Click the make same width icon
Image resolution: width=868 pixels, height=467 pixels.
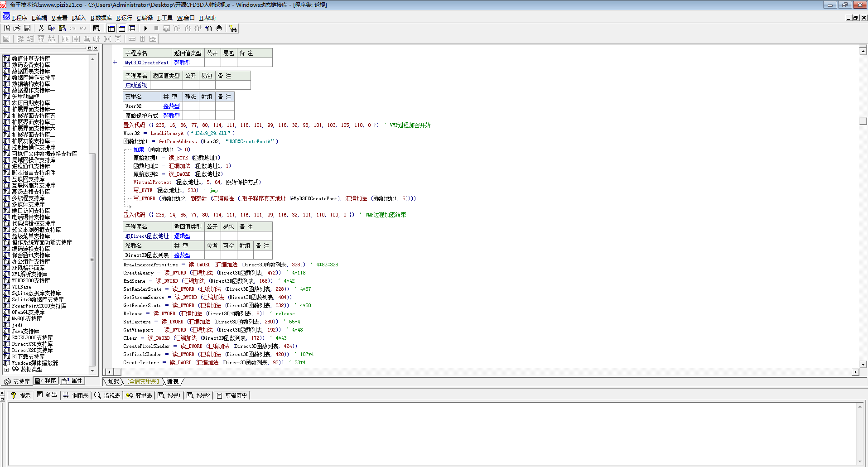click(132, 39)
